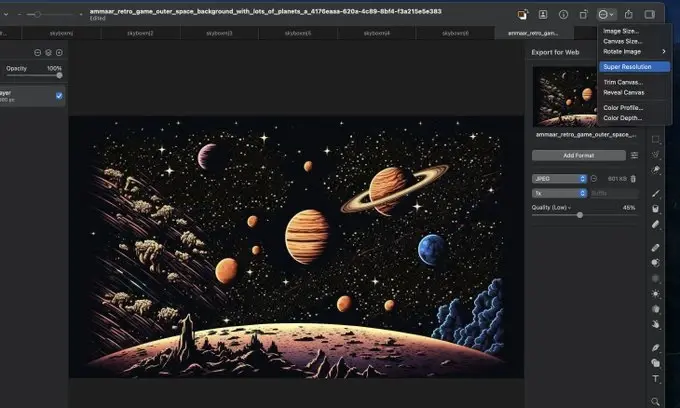Select the Type tool in the tools sidebar
Screen dimensions: 680x408
656,379
